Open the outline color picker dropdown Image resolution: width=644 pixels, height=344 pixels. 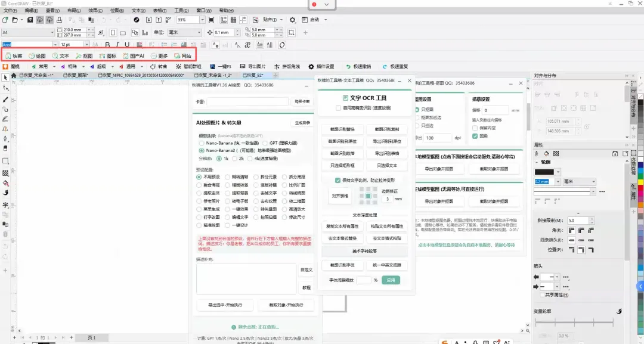pos(558,172)
